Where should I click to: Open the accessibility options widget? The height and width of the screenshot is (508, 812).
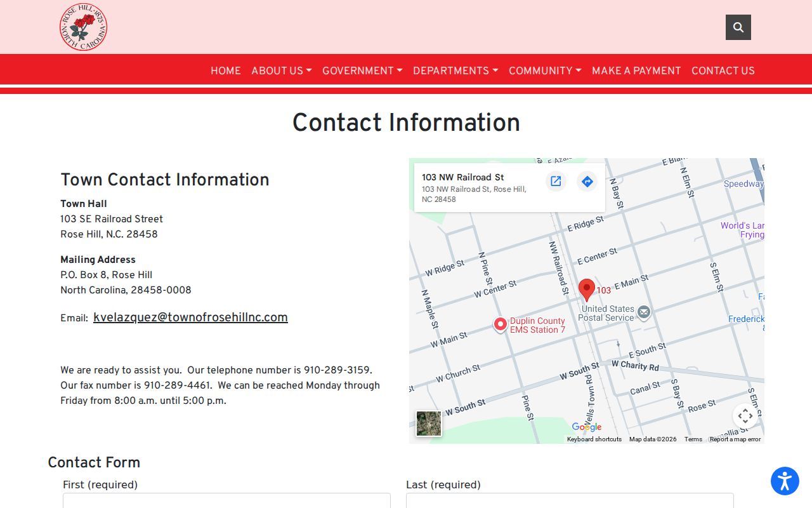click(x=785, y=481)
